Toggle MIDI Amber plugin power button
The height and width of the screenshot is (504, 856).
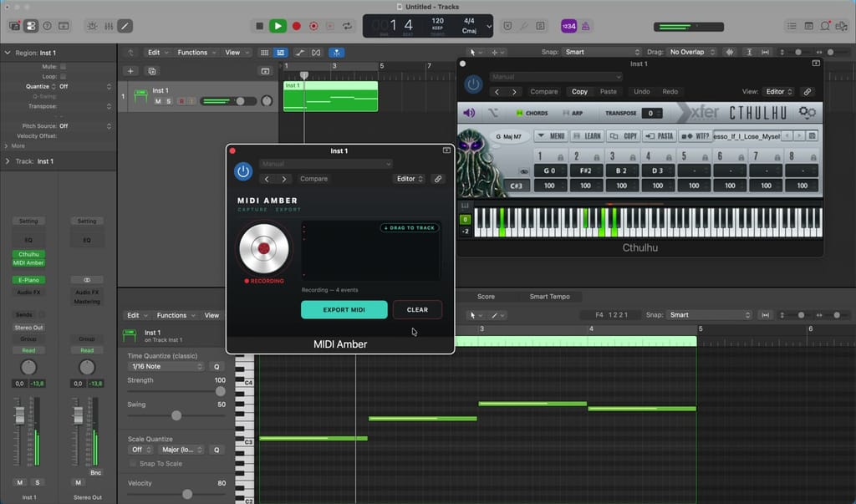(243, 171)
